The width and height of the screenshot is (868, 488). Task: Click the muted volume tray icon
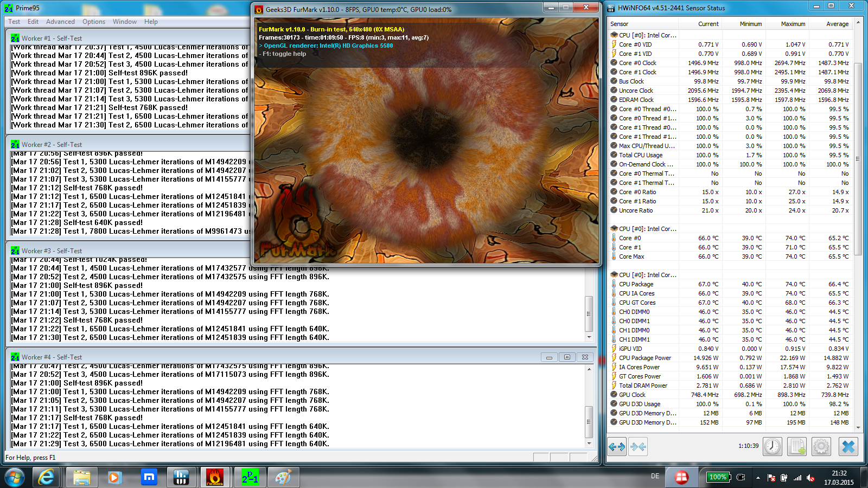[x=810, y=478]
